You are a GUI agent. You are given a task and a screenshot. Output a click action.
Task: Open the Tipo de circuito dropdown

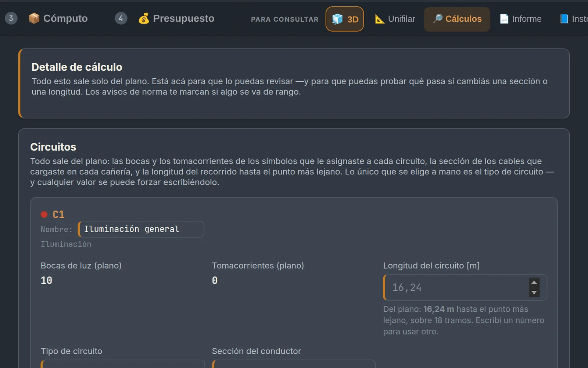pos(122,364)
